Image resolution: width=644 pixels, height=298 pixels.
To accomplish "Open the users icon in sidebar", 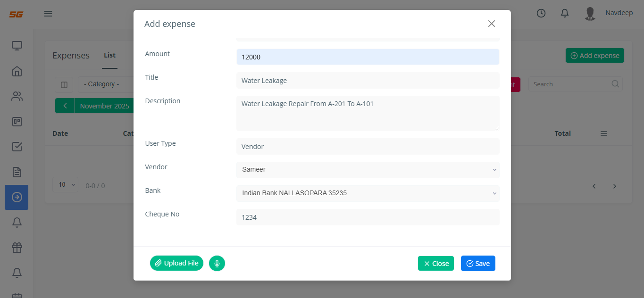I will coord(17,97).
